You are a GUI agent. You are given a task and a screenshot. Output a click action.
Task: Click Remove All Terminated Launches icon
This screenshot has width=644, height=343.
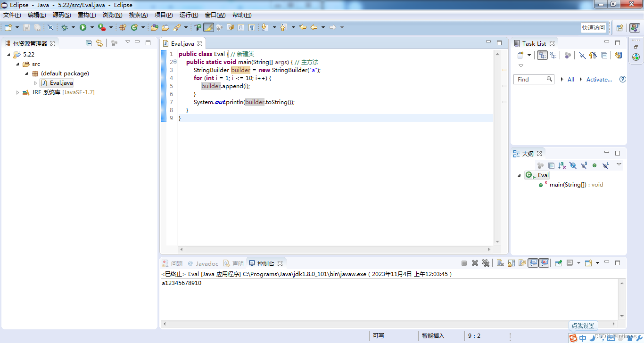click(486, 263)
